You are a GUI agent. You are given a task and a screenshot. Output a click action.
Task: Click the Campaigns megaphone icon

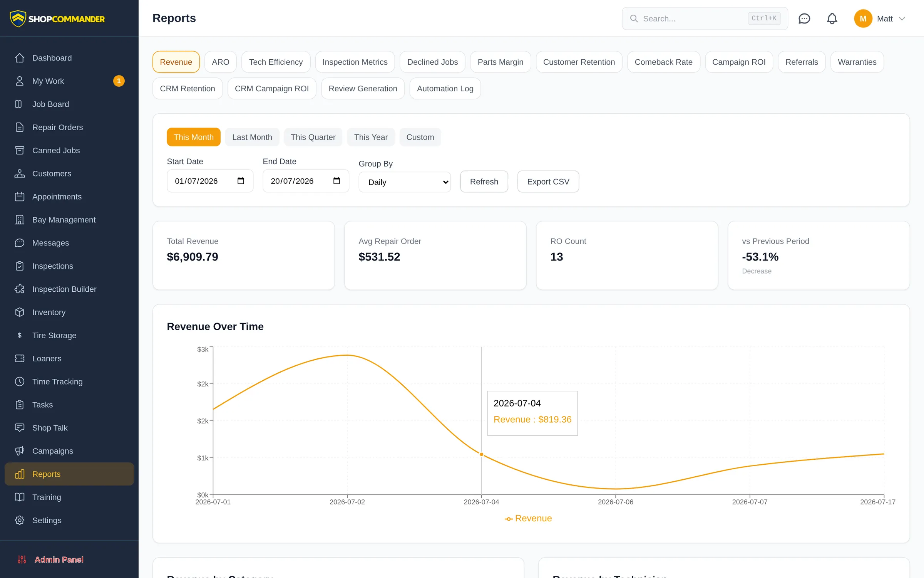[20, 451]
